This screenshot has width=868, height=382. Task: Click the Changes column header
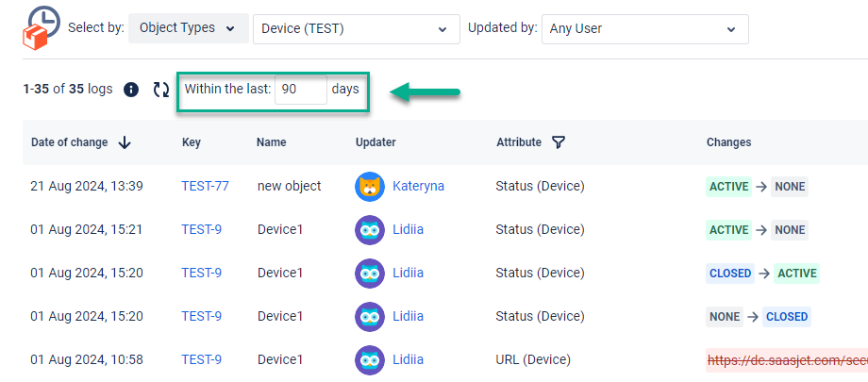coord(728,142)
